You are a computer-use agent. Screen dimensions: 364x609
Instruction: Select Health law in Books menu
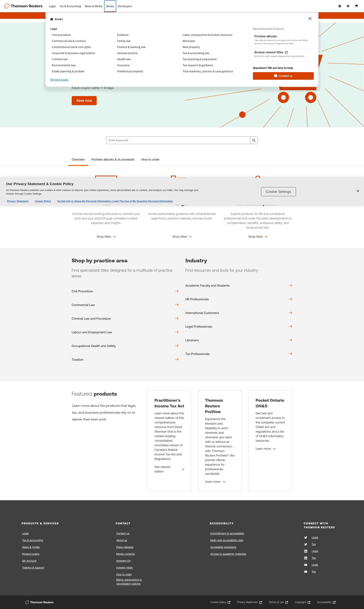124,59
